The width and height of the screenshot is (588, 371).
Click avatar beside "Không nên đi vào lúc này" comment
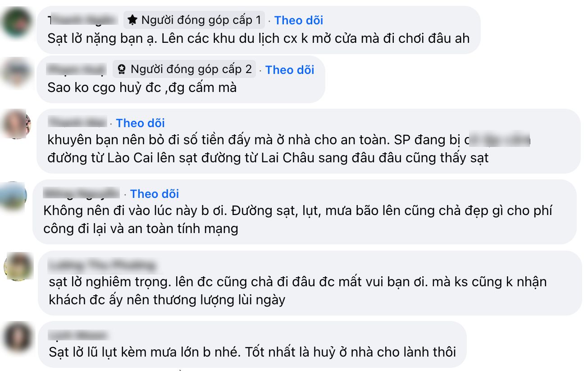point(14,196)
